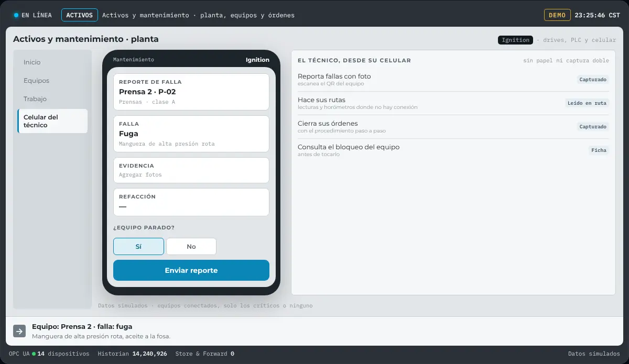Send the report with Enviar reporte
This screenshot has height=364, width=629.
click(191, 270)
